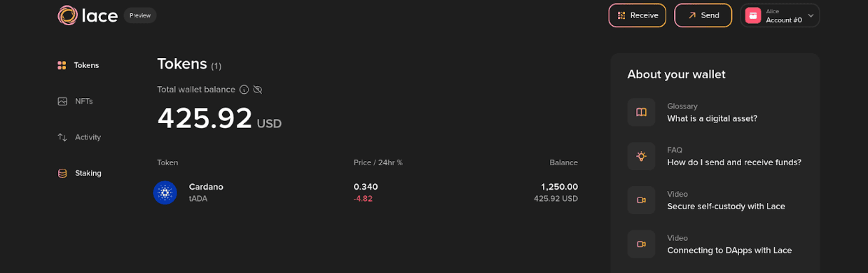868x273 pixels.
Task: Click the NFTs image icon in sidebar
Action: pyautogui.click(x=62, y=101)
